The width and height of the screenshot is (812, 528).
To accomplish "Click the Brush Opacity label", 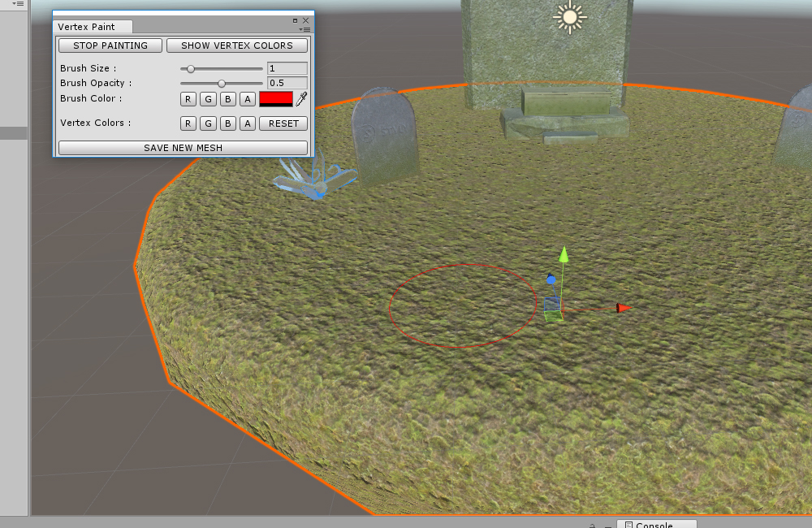I will [x=96, y=83].
